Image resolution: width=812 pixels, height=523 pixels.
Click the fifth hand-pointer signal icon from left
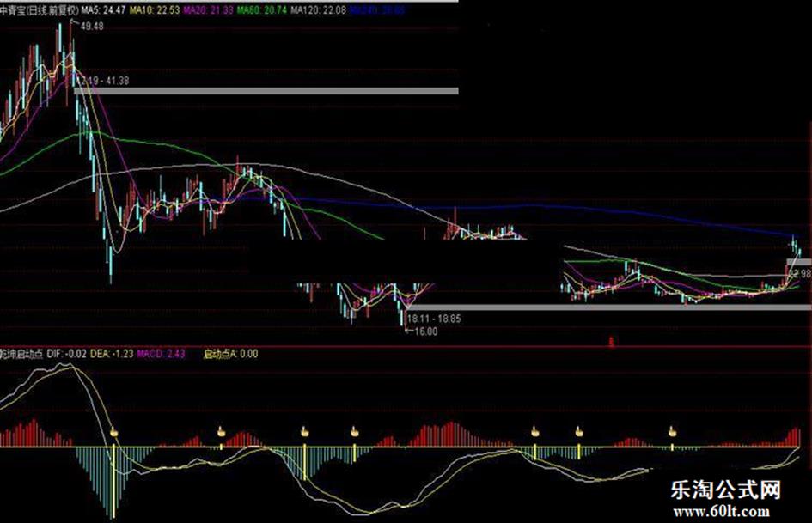point(535,431)
